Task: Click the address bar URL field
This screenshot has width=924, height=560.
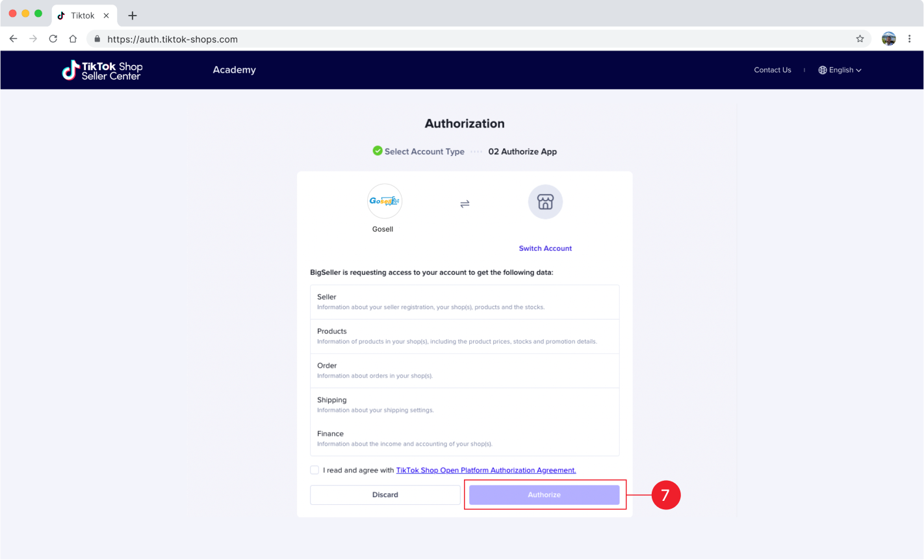Action: pyautogui.click(x=480, y=39)
